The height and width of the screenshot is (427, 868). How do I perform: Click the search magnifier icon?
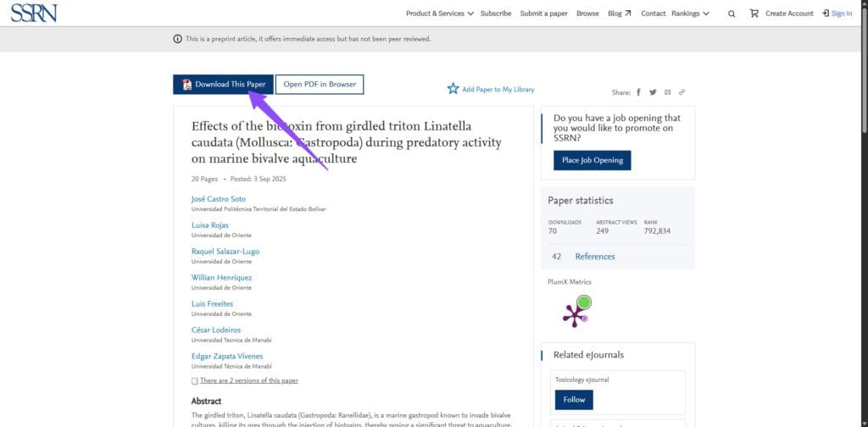tap(732, 14)
